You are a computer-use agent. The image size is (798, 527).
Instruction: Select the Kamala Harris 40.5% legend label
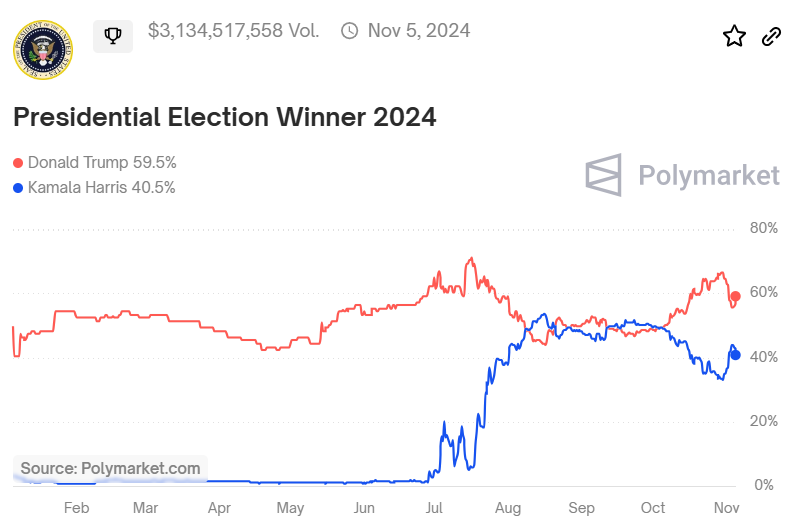click(101, 187)
